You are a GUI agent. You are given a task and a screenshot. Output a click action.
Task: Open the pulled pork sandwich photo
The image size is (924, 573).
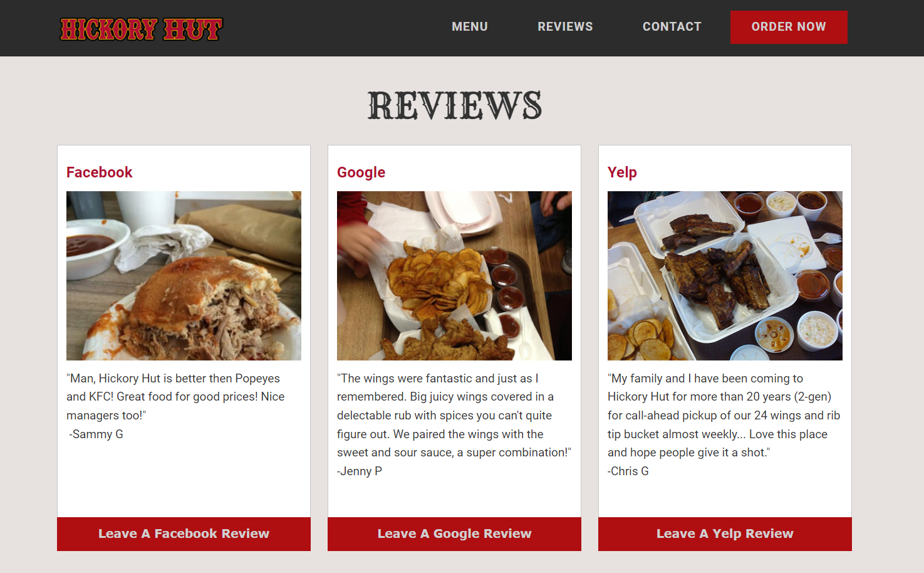[184, 276]
